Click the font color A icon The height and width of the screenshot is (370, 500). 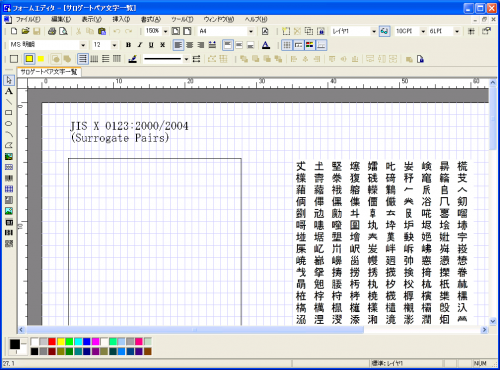[x=266, y=45]
